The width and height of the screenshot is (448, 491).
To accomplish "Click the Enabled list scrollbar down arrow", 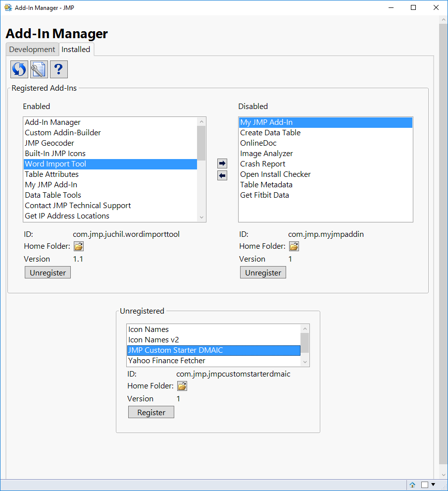I will (201, 218).
